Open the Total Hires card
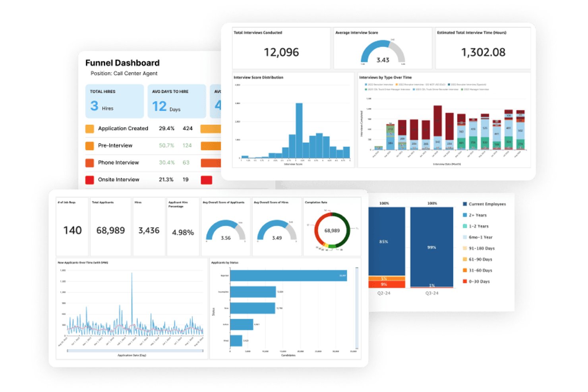Image resolution: width=588 pixels, height=392 pixels. click(114, 101)
